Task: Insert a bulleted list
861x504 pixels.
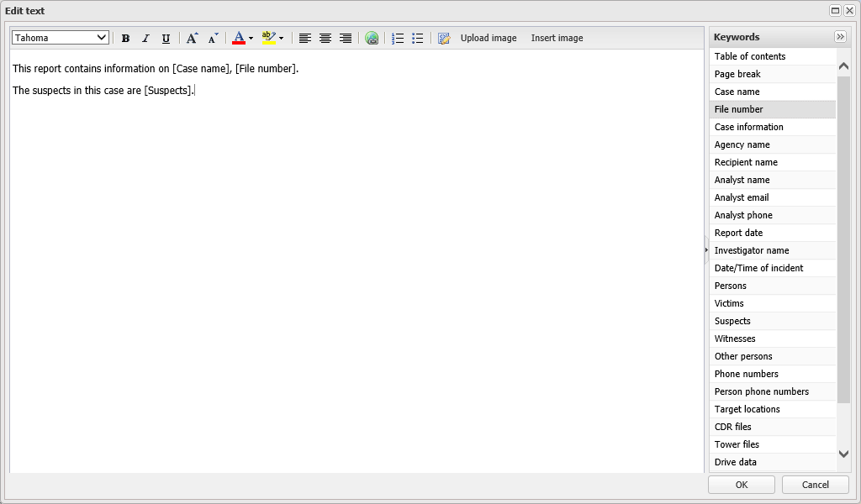Action: click(418, 38)
